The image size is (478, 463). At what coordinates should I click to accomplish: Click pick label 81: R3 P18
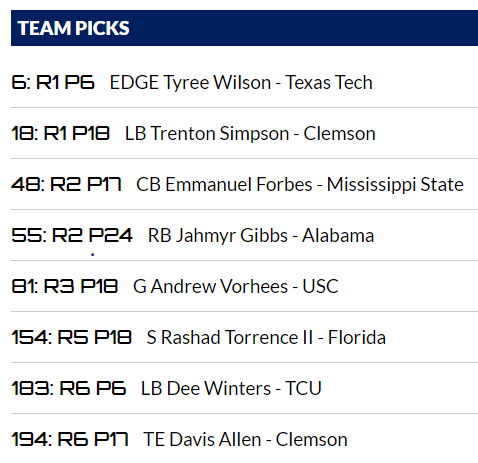pos(65,286)
